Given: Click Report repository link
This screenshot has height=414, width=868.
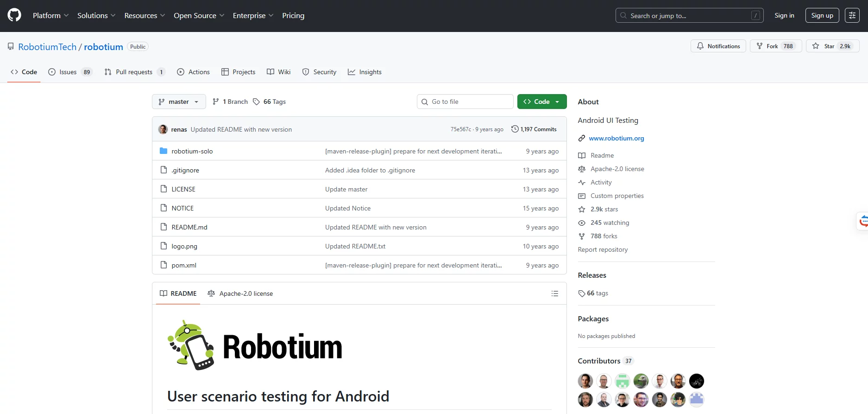Looking at the screenshot, I should click(x=603, y=249).
